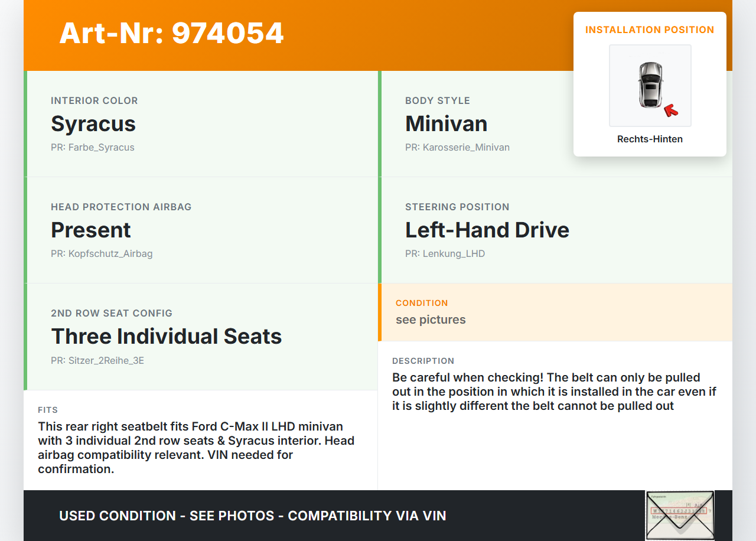Click the Fits compatibility paragraph

(x=196, y=448)
